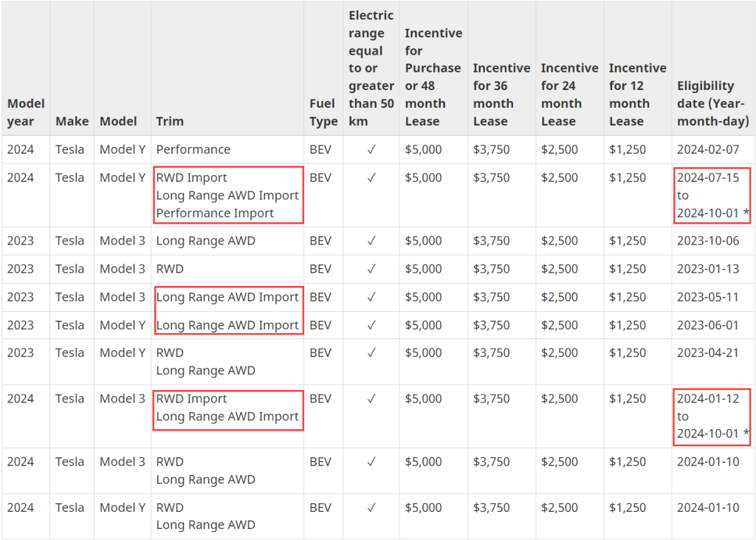Click the checkmark in the 2023-06-01 row

pyautogui.click(x=371, y=325)
